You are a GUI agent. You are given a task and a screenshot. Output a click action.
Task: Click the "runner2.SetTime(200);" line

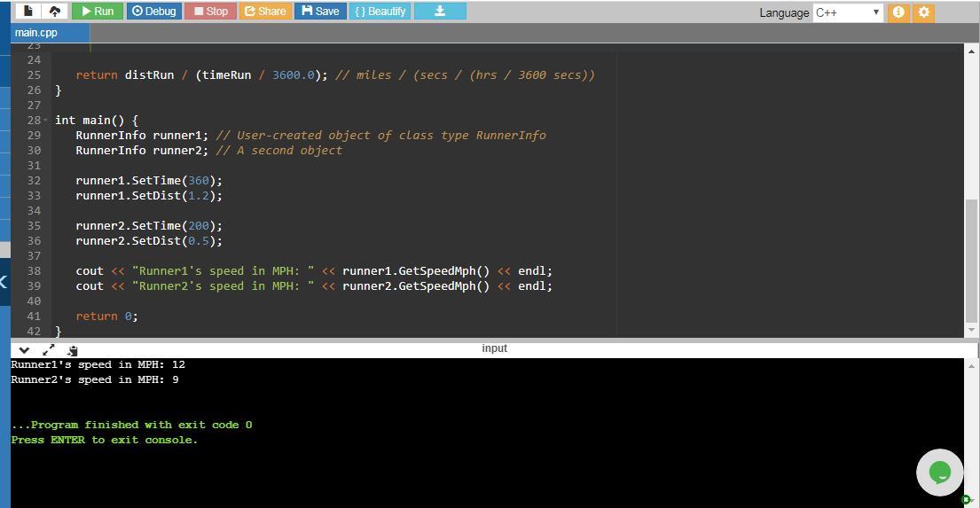tap(149, 225)
